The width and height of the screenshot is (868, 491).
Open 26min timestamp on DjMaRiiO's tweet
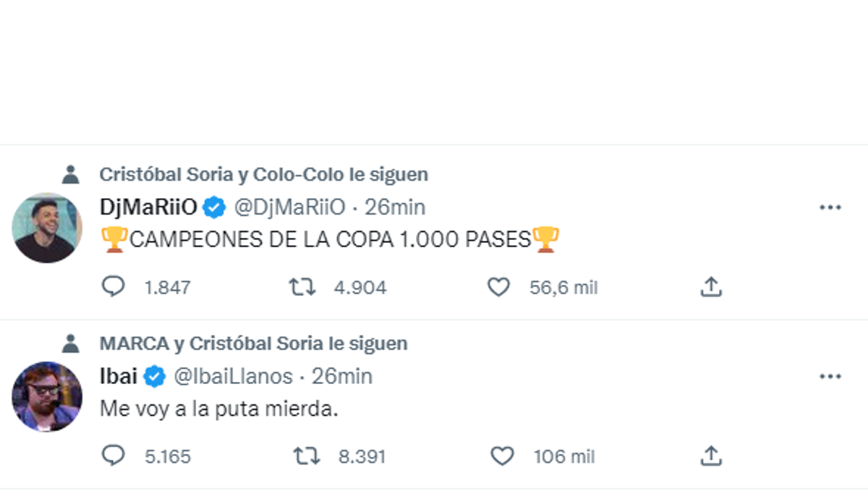tap(395, 208)
